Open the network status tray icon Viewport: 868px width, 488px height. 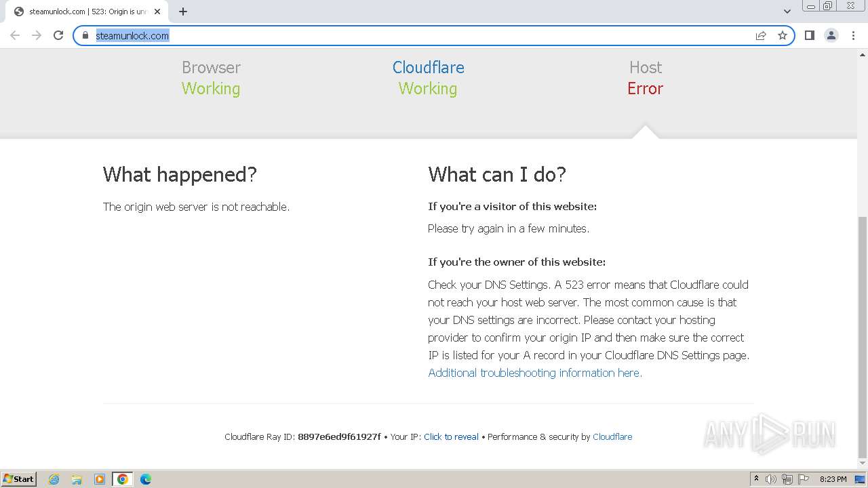(x=787, y=479)
